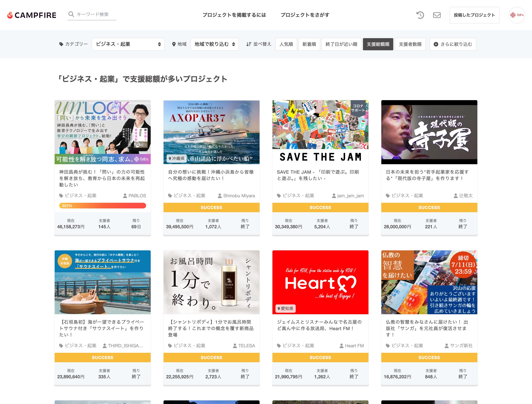Open 自分の想いに挑戦 project title

pyautogui.click(x=211, y=175)
